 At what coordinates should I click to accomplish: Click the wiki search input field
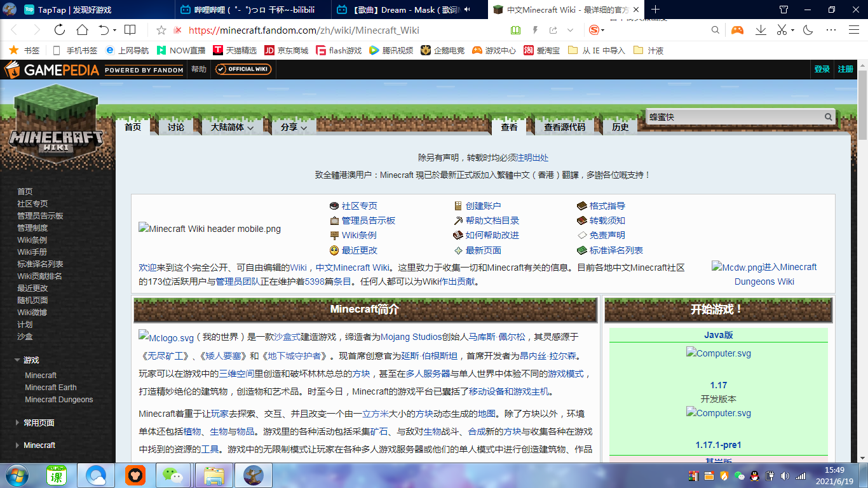[x=733, y=117]
